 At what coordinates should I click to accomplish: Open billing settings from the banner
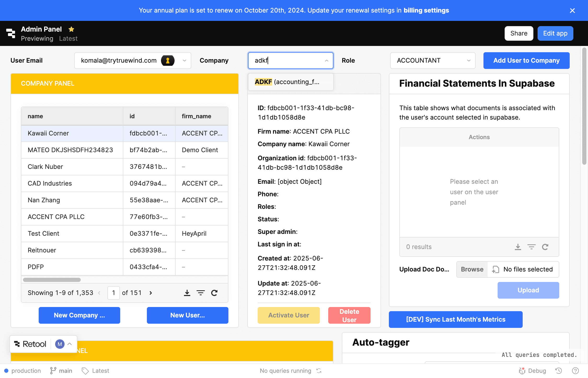pyautogui.click(x=426, y=10)
